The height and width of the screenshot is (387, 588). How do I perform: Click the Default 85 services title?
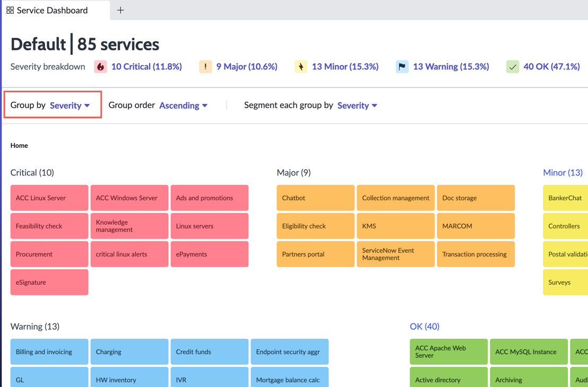click(x=85, y=44)
